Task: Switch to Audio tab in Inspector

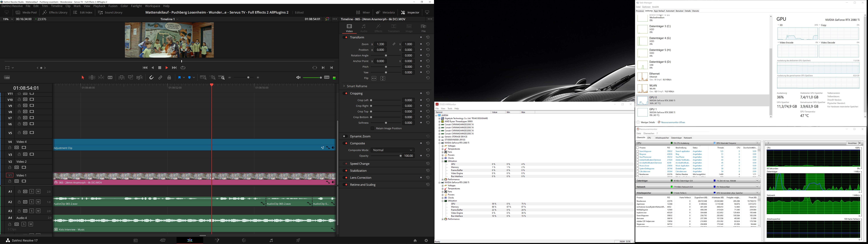Action: pos(364,28)
